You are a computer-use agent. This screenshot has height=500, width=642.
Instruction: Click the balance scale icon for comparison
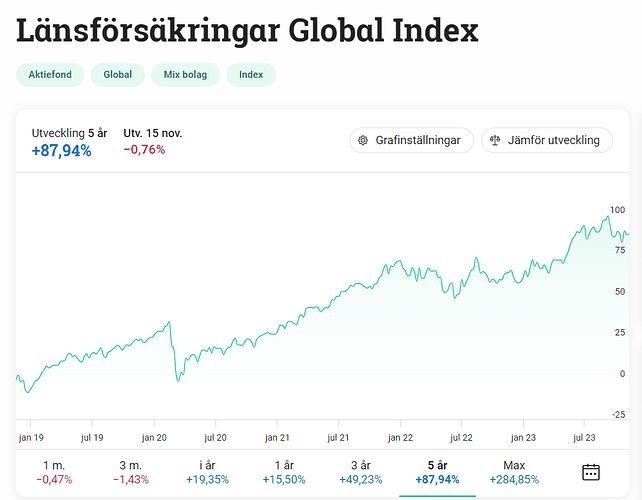point(495,141)
